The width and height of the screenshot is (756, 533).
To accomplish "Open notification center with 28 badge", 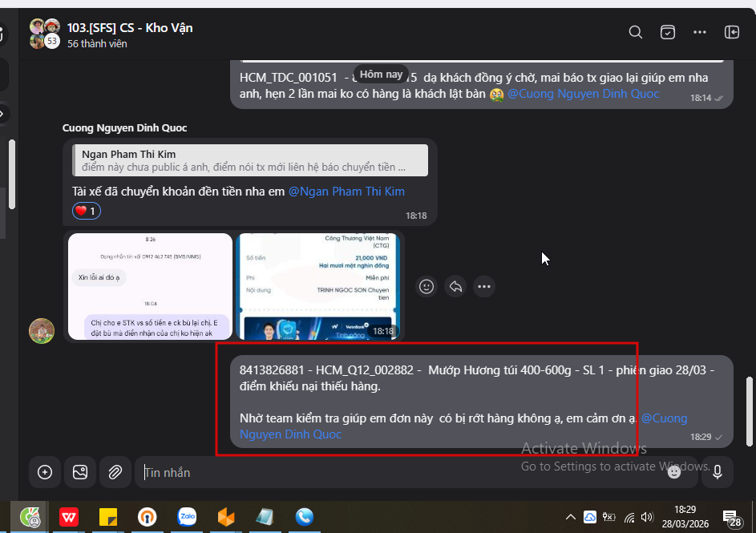I will point(731,519).
